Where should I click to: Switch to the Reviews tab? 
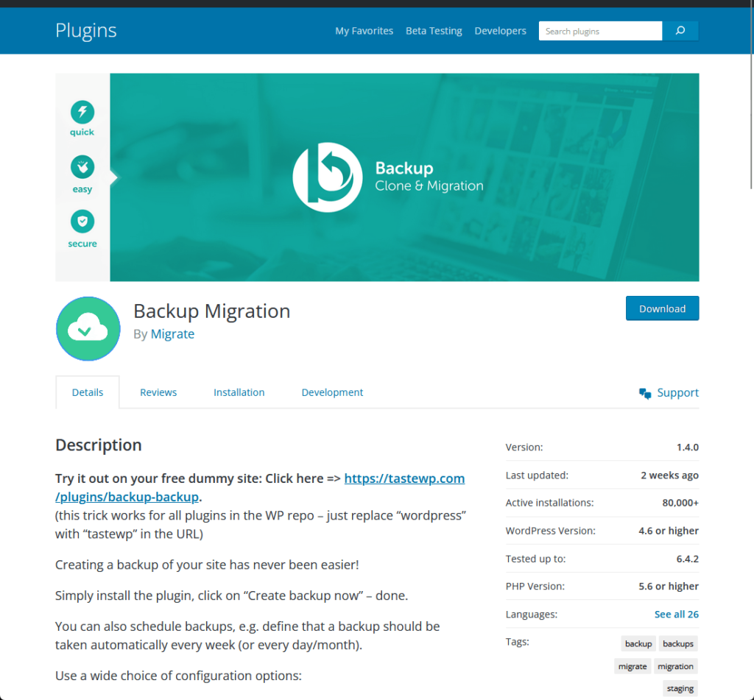point(158,392)
